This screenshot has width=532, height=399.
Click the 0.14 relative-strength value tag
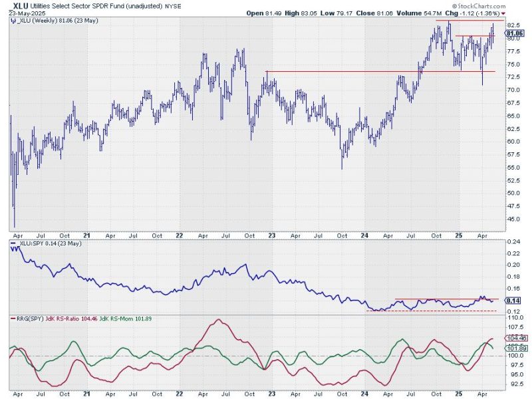tap(513, 301)
